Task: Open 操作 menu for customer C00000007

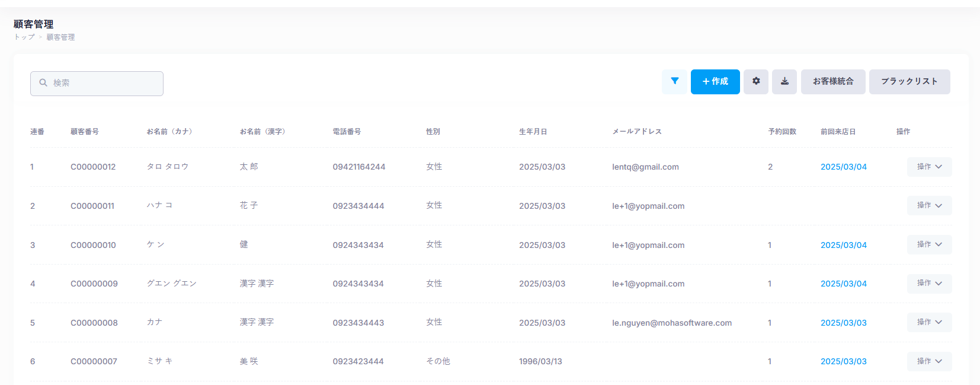Action: [x=929, y=361]
